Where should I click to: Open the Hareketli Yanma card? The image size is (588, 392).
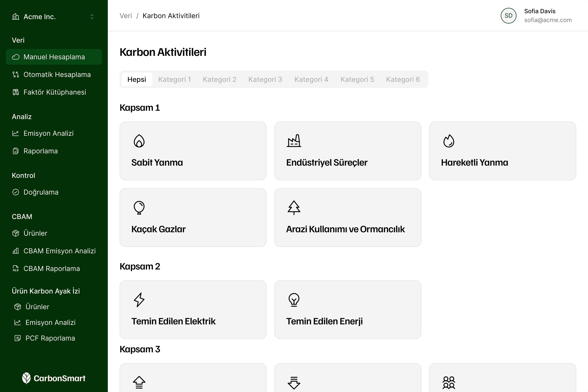[503, 151]
